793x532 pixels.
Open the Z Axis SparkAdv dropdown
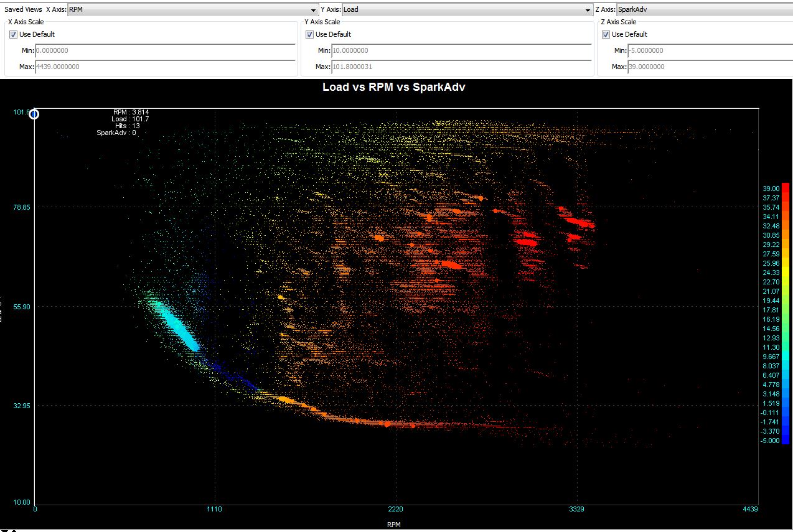click(x=703, y=10)
